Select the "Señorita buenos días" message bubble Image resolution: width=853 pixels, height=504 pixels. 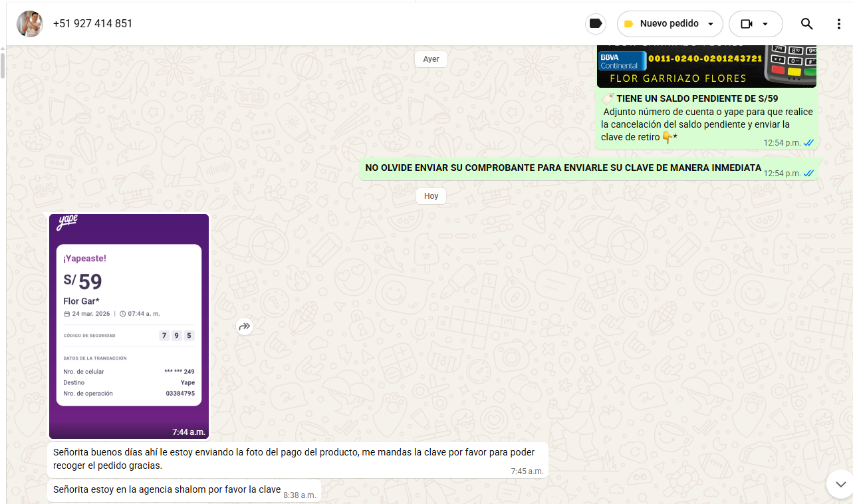pos(297,459)
